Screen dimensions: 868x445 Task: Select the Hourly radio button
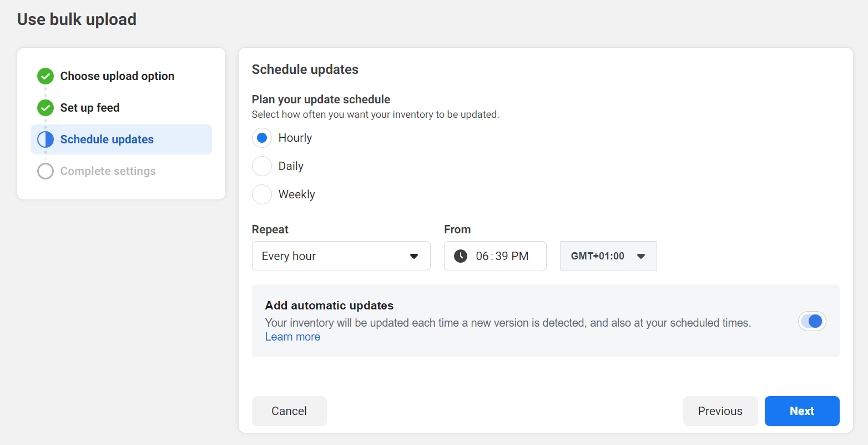pyautogui.click(x=262, y=138)
